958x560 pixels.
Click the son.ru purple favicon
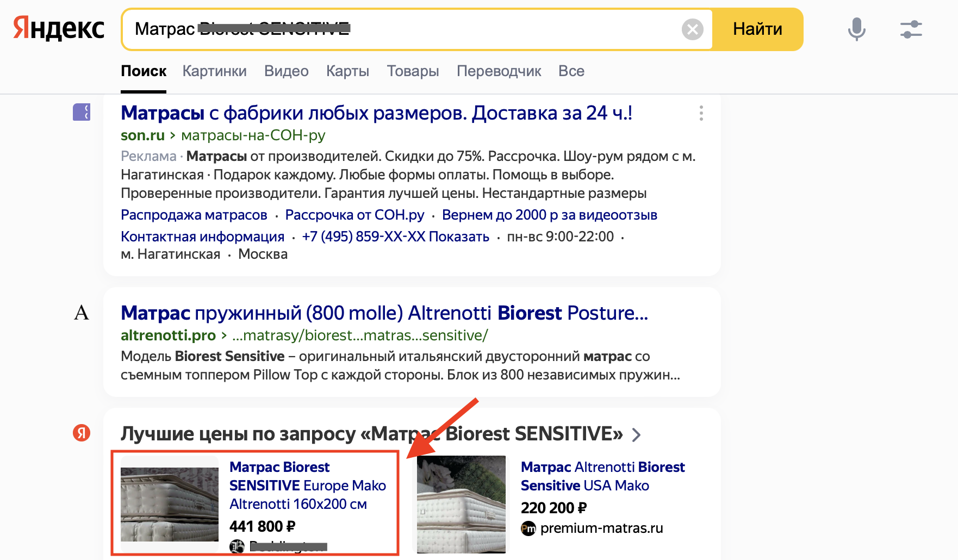(82, 113)
